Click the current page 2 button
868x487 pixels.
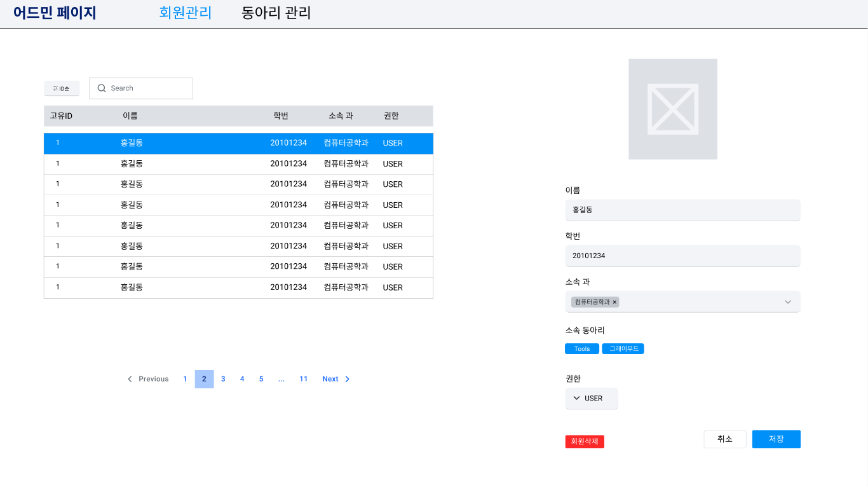(x=204, y=379)
